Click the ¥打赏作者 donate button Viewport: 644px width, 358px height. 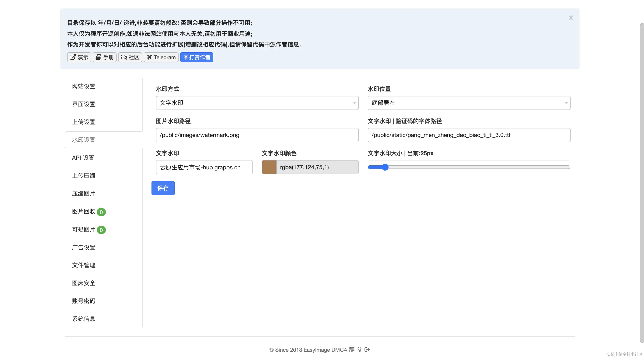point(196,57)
